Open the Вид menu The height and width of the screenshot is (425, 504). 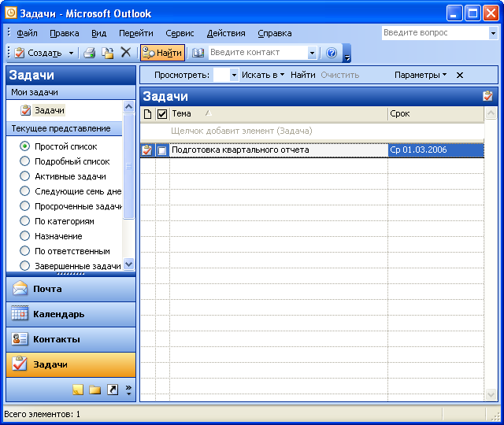(98, 33)
